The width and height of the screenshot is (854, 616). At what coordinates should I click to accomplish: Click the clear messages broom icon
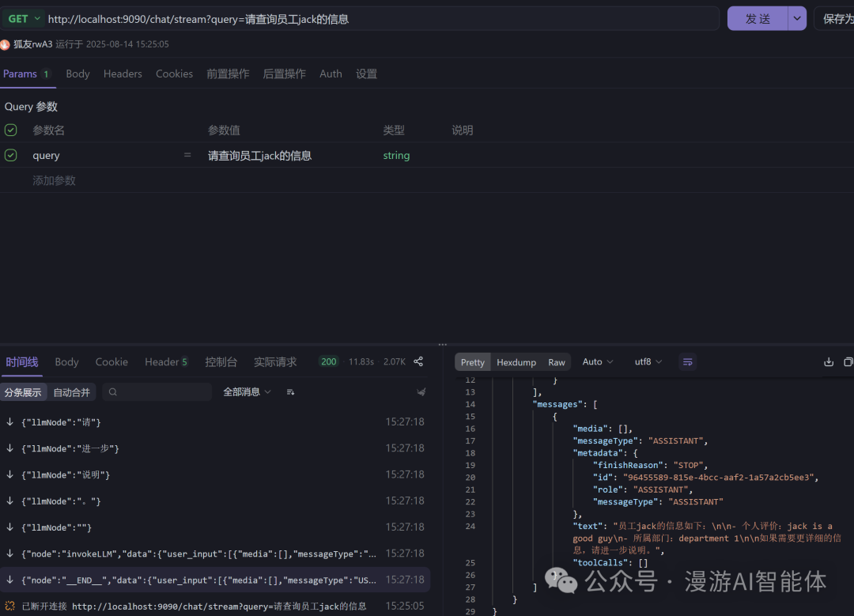coord(421,391)
